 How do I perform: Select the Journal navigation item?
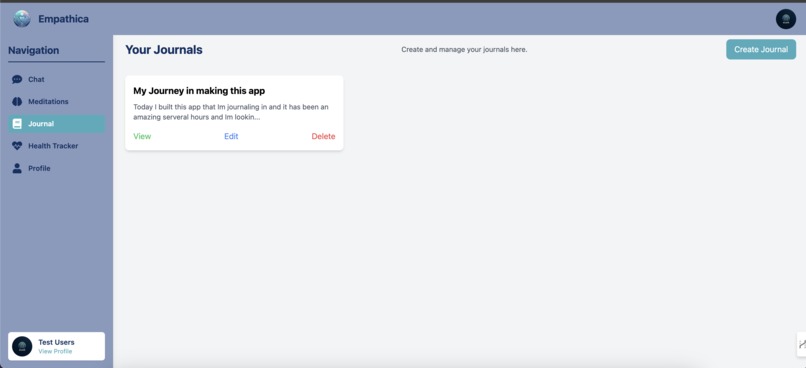tap(57, 124)
